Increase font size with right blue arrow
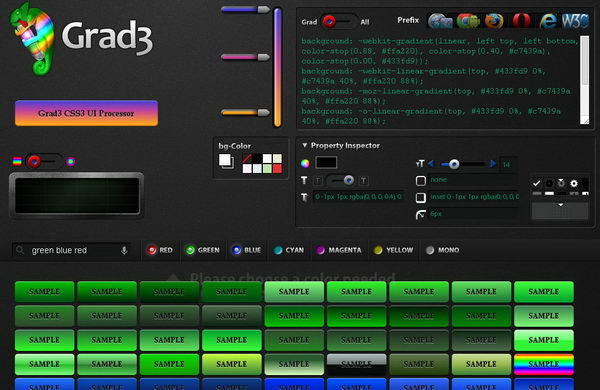The image size is (600, 390). (493, 164)
